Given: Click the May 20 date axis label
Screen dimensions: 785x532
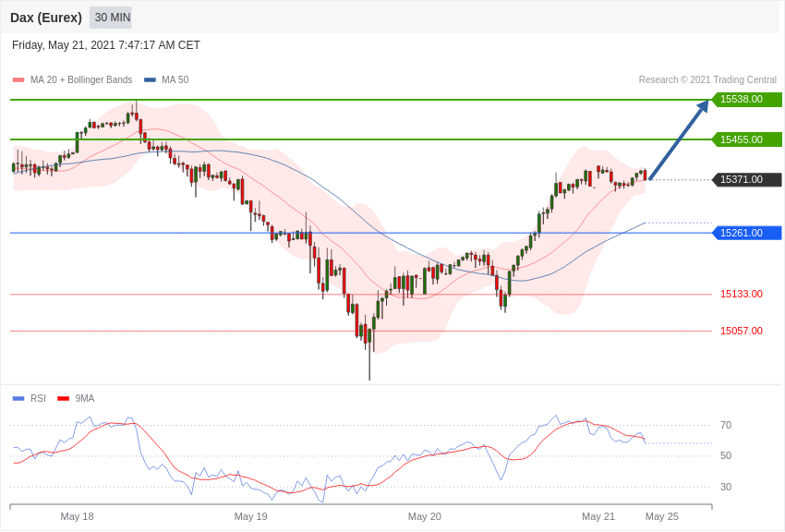Looking at the screenshot, I should coord(425,516).
